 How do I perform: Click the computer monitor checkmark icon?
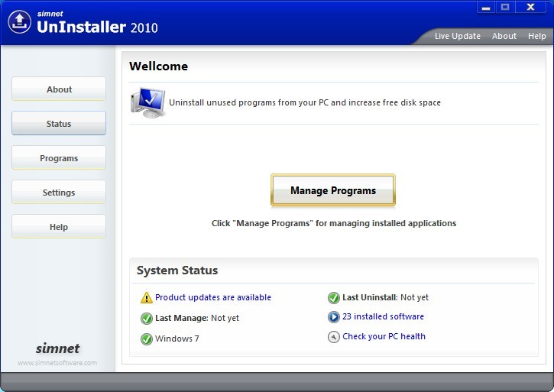[x=147, y=102]
